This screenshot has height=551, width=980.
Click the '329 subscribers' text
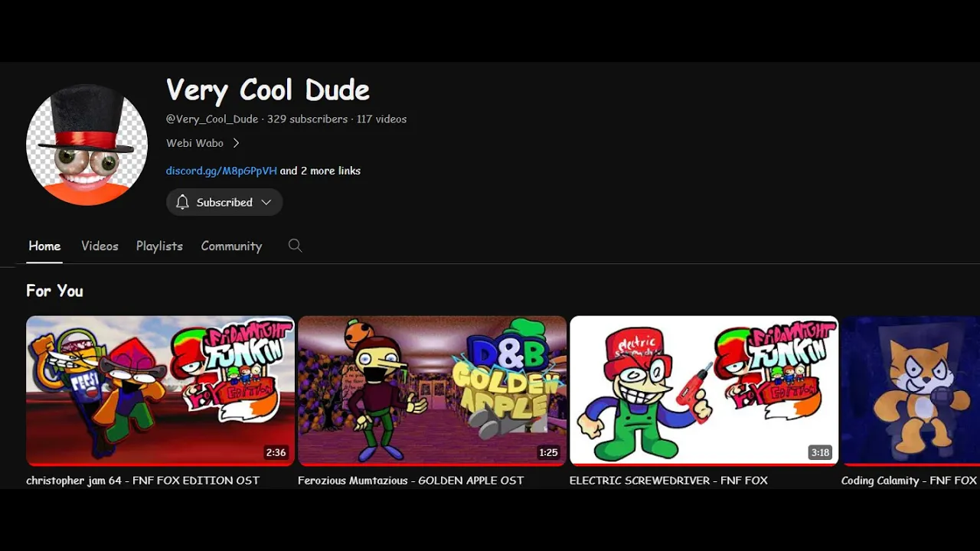click(x=307, y=119)
